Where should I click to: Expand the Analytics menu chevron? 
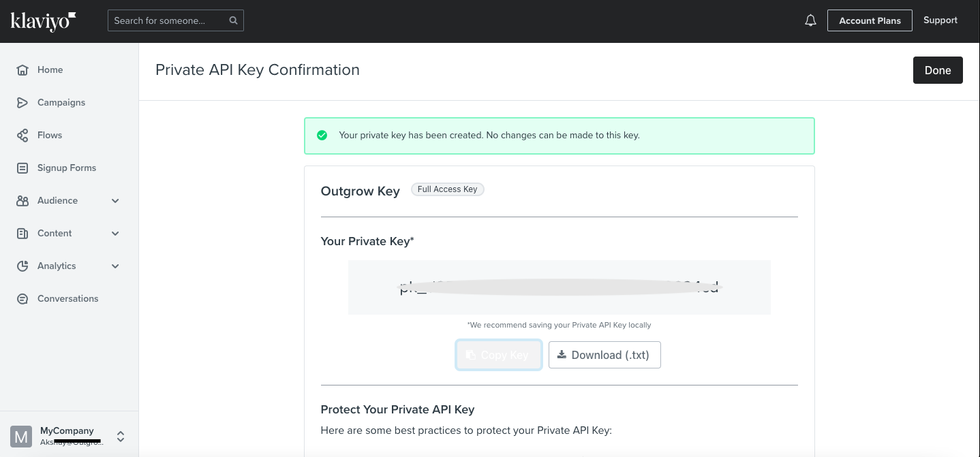pyautogui.click(x=115, y=266)
